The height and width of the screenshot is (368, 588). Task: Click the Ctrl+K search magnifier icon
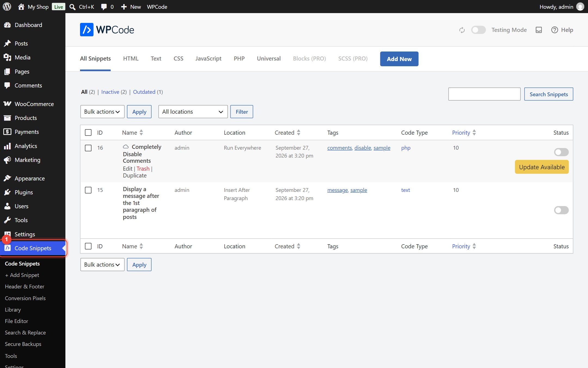tap(72, 7)
